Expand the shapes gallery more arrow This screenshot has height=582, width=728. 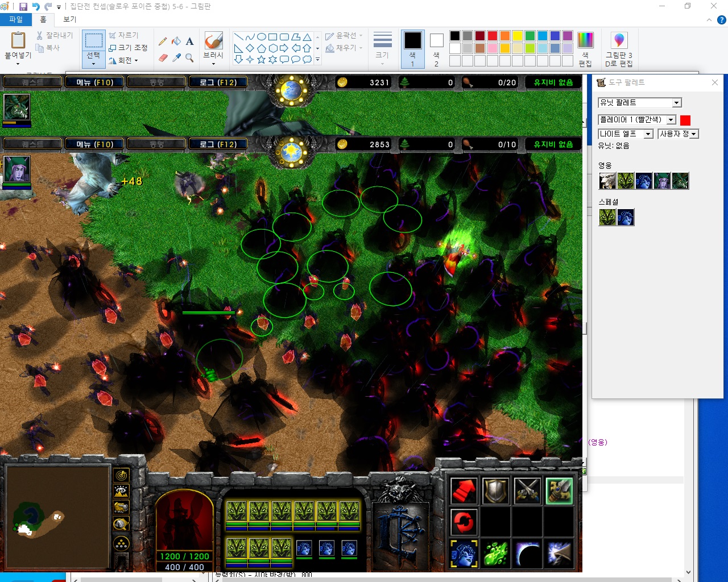pyautogui.click(x=317, y=59)
